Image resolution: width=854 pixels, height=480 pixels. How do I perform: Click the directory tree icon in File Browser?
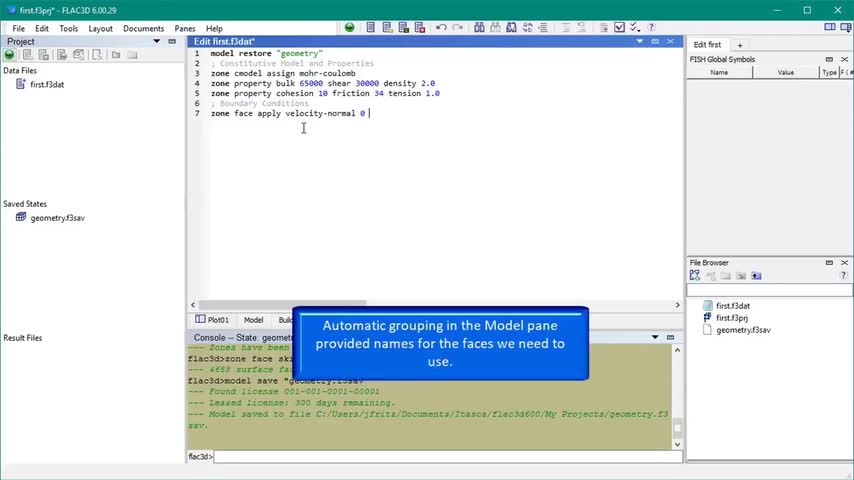[x=695, y=276]
